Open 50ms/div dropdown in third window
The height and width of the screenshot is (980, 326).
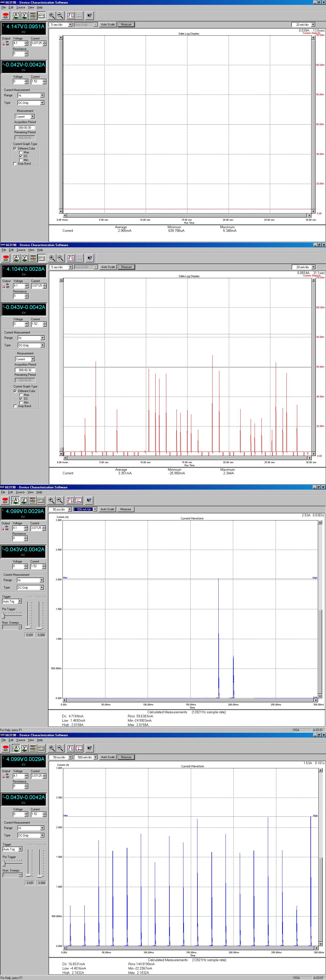tap(70, 509)
